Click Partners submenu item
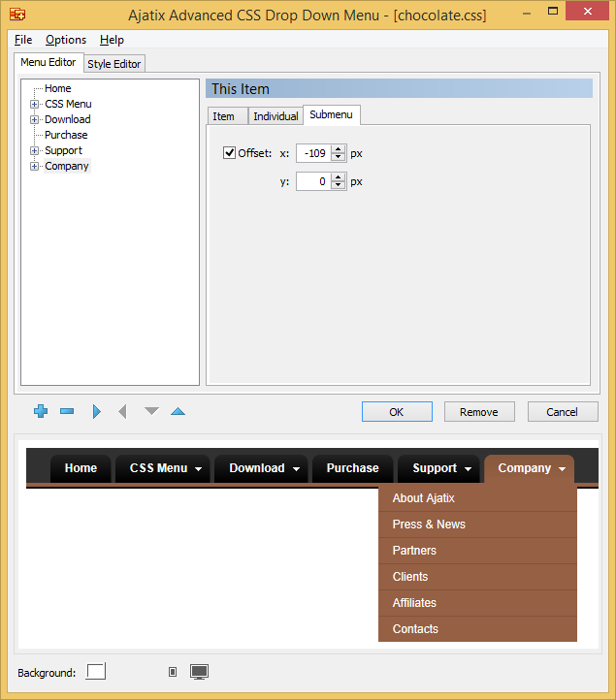616x700 pixels. pos(477,551)
